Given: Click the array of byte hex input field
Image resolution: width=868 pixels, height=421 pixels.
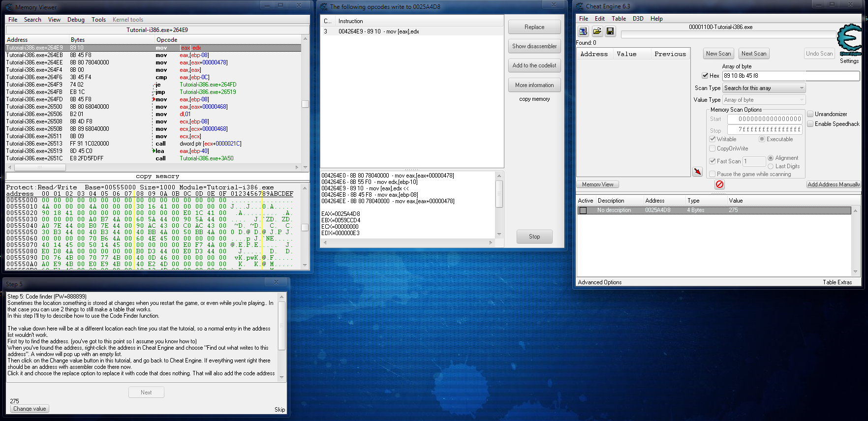Looking at the screenshot, I should coord(790,76).
